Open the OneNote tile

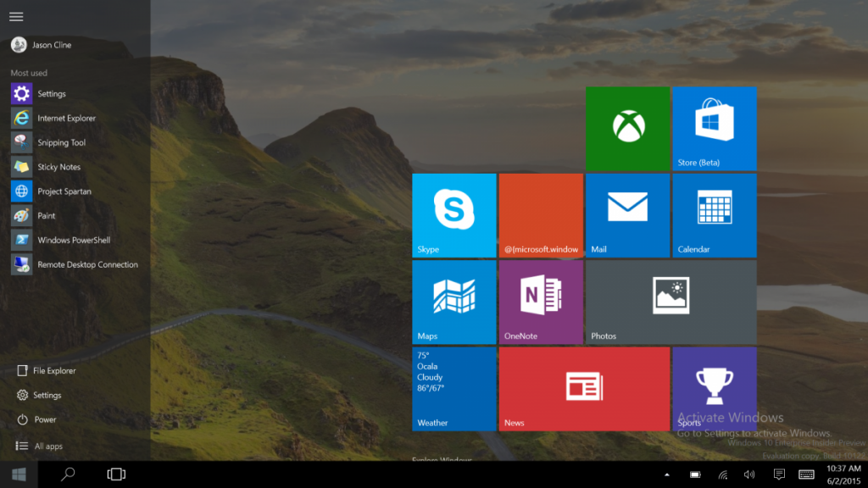[x=541, y=302]
